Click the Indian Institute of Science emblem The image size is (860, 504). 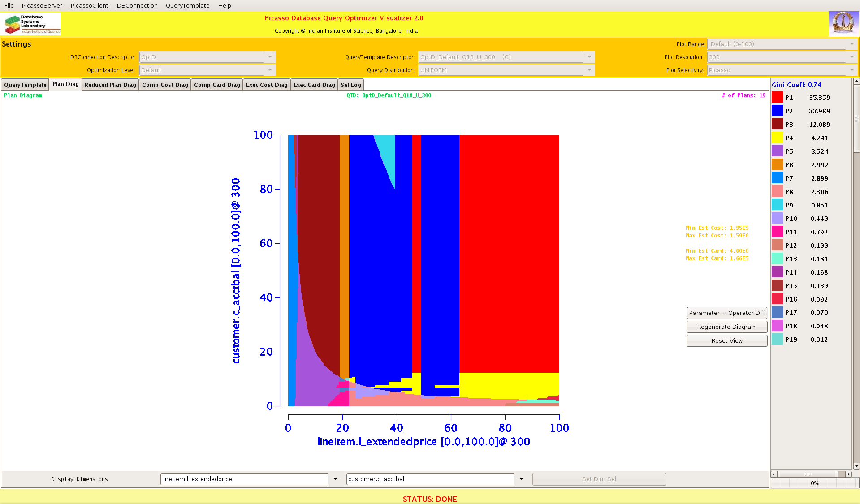click(x=843, y=23)
